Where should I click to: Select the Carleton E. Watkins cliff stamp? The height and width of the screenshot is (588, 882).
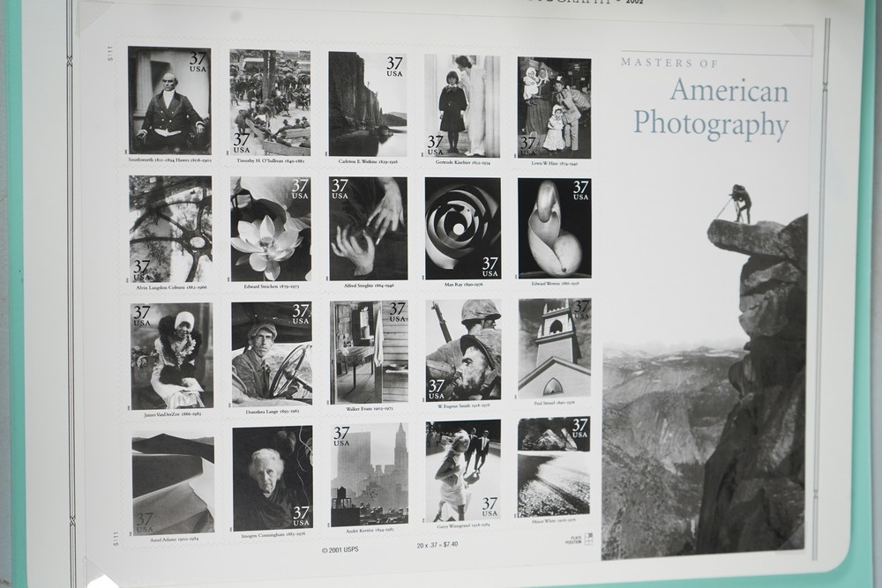[368, 104]
